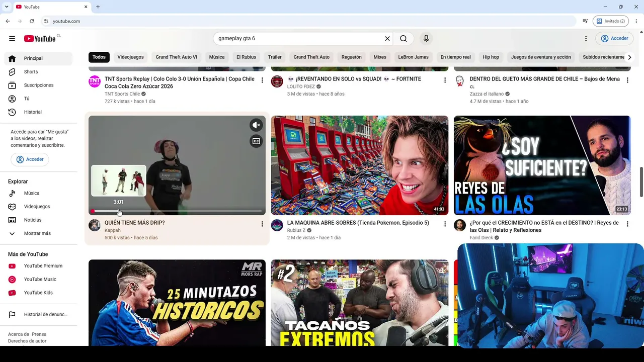The height and width of the screenshot is (362, 644).
Task: Toggle captions on the preview video
Action: coord(256,141)
